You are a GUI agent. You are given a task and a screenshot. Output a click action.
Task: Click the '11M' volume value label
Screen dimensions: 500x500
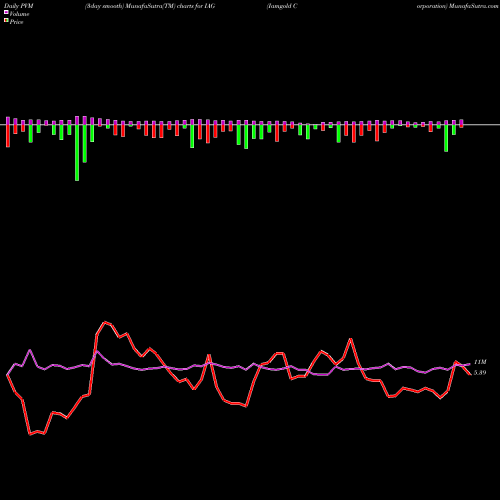[x=480, y=362]
